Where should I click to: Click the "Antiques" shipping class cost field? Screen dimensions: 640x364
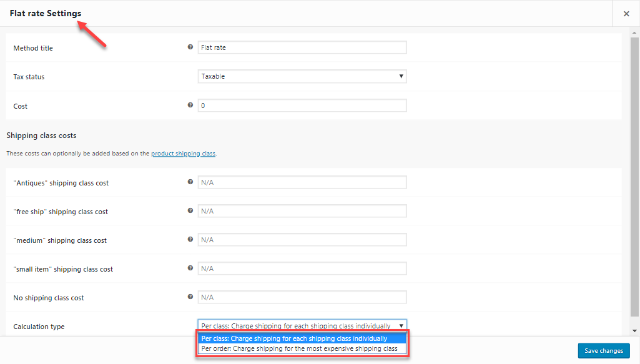302,182
